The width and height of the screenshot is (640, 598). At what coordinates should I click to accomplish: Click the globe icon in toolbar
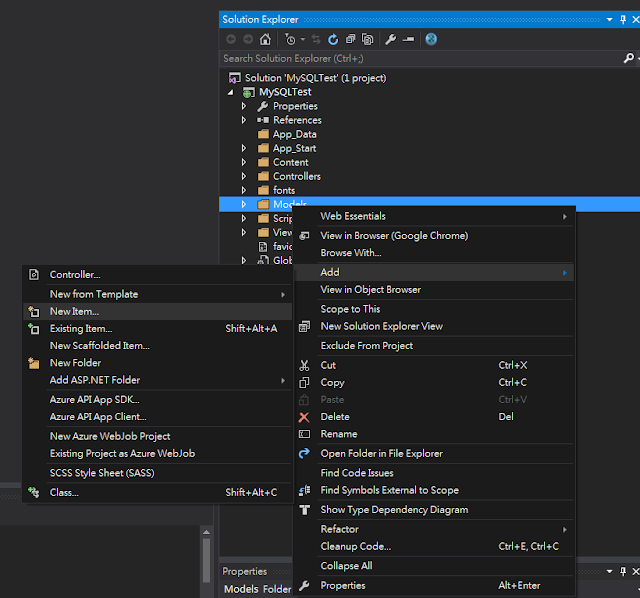point(431,39)
